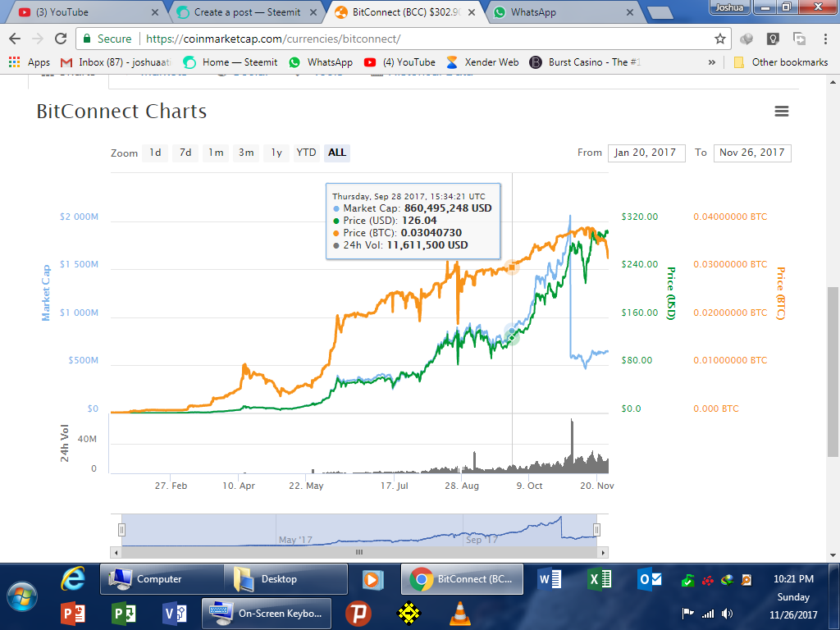Open (4) YouTube bookmark
The height and width of the screenshot is (630, 840).
(399, 62)
